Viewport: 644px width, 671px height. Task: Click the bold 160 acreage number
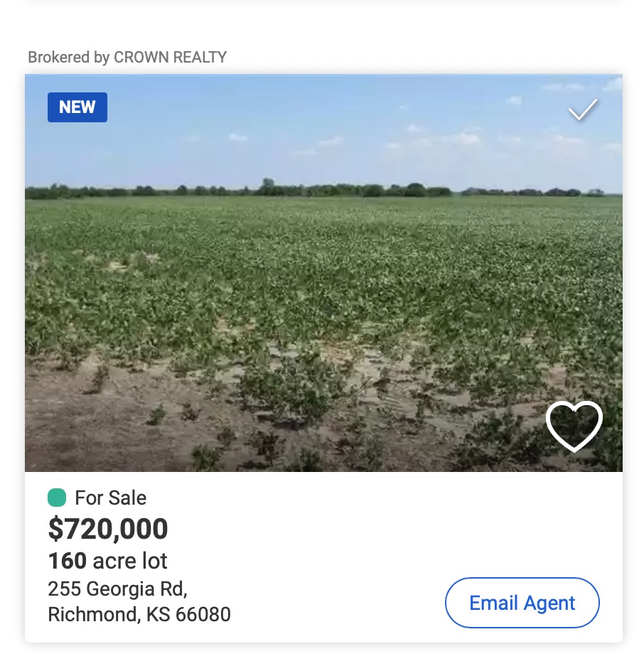tap(67, 561)
